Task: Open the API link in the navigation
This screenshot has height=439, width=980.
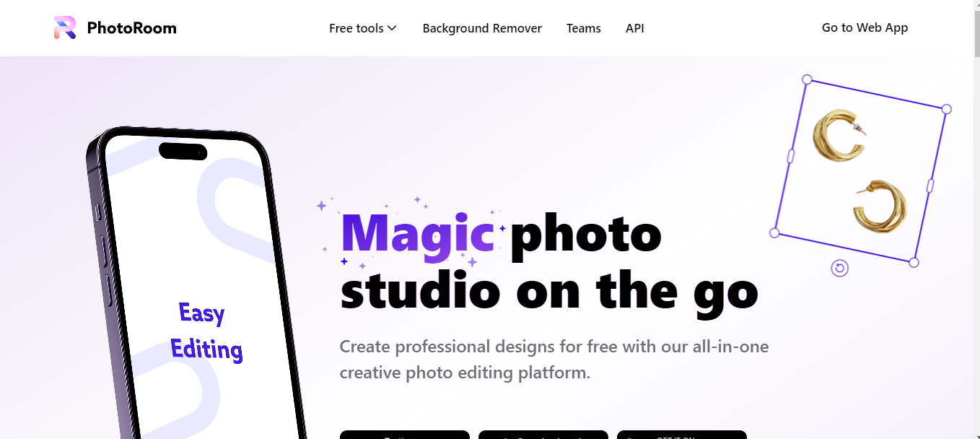Action: 635,28
